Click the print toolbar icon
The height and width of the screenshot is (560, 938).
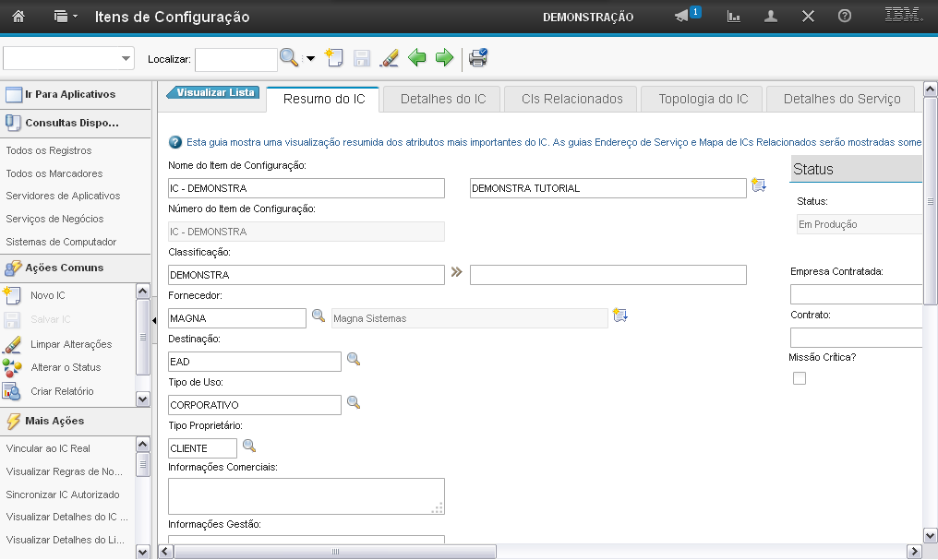coord(478,58)
